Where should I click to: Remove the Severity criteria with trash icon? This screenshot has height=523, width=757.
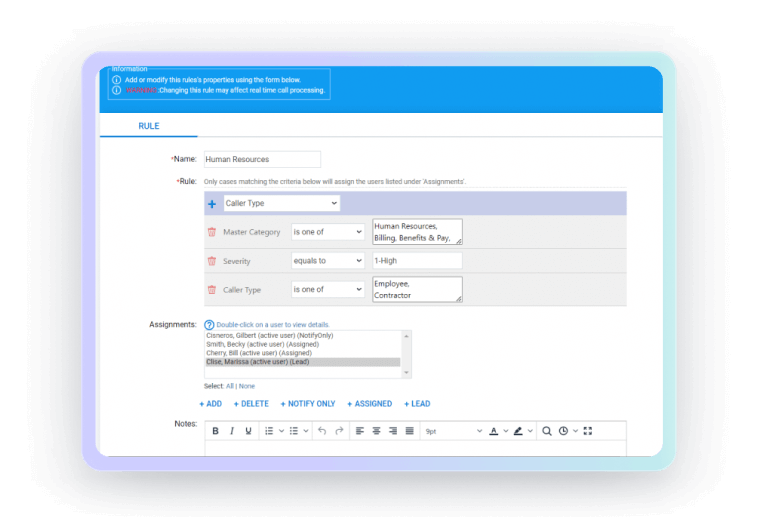pyautogui.click(x=211, y=261)
